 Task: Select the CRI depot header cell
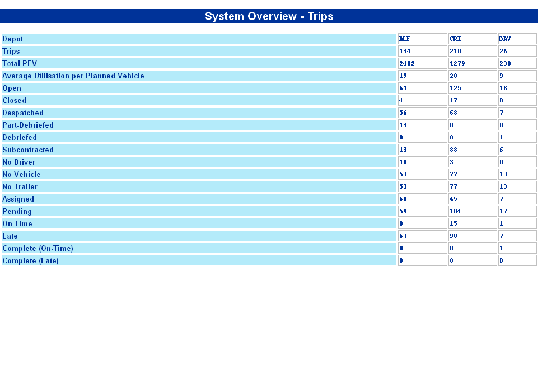(472, 39)
